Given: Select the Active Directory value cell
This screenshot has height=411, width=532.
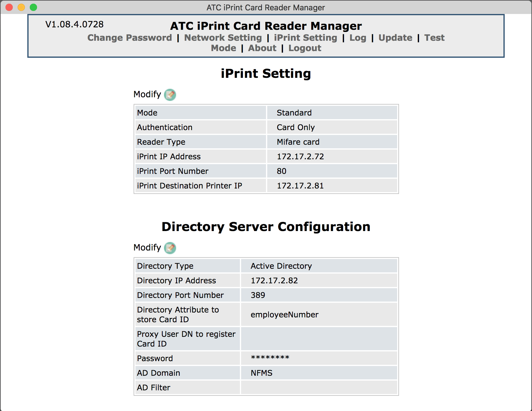Looking at the screenshot, I should (x=319, y=266).
